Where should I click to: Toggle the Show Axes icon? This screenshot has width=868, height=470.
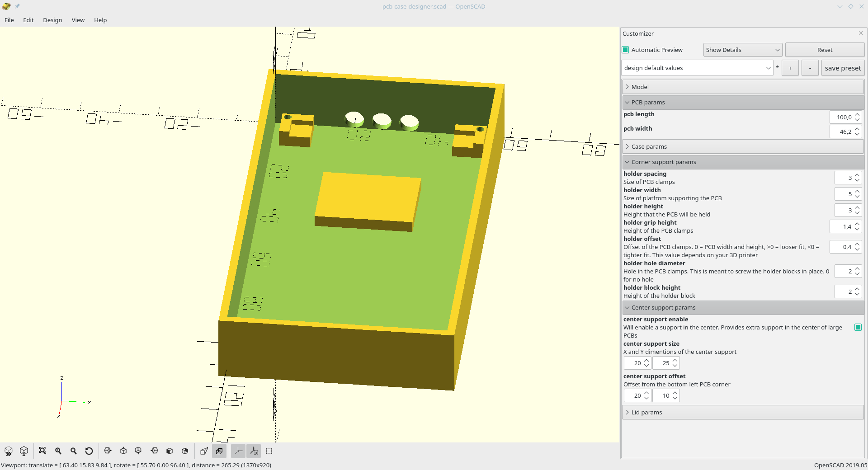238,451
